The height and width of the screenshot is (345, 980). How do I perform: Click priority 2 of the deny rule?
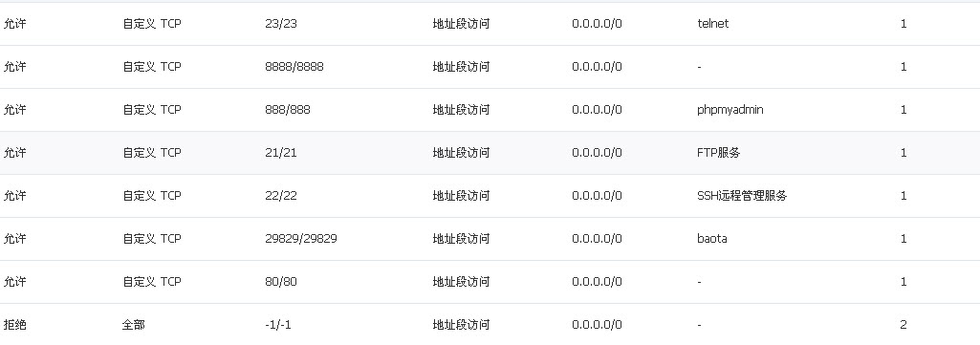coord(904,325)
